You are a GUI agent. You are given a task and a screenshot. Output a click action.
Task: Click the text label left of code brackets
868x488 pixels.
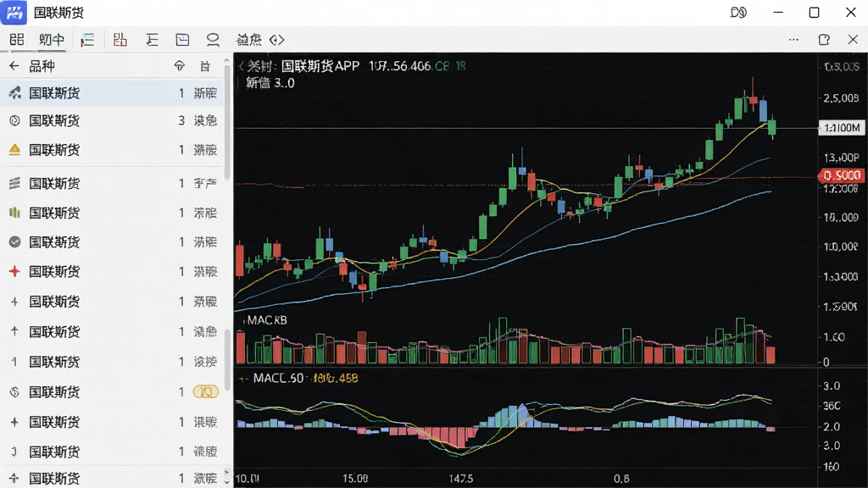pyautogui.click(x=248, y=39)
